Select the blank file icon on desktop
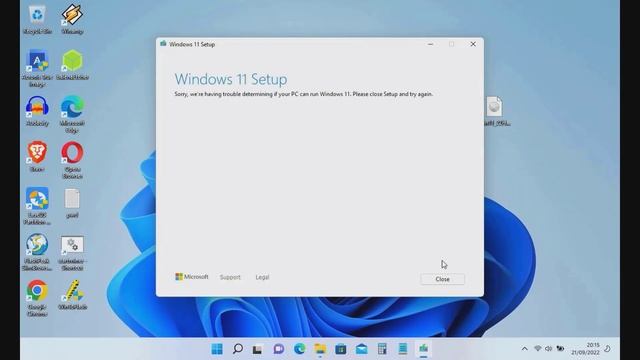The image size is (640, 360). [72, 203]
